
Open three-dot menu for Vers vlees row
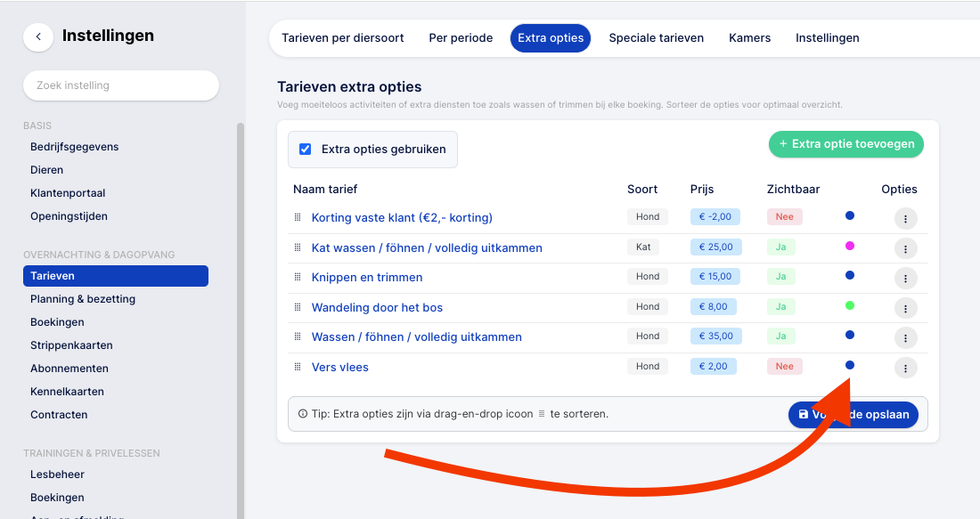[905, 368]
